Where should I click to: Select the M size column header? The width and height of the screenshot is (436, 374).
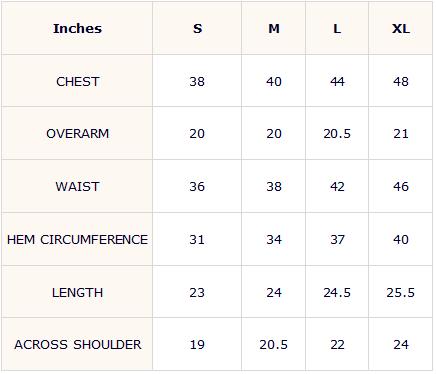click(x=274, y=28)
